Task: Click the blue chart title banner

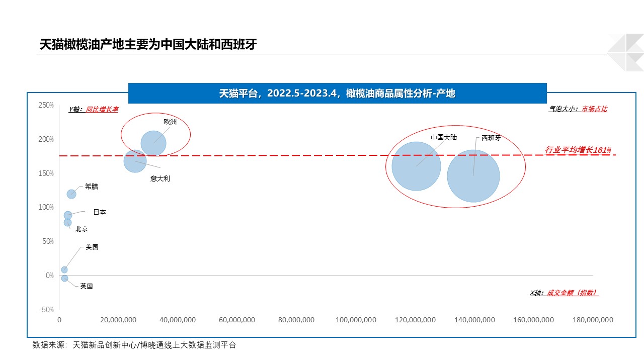Action: coord(337,94)
